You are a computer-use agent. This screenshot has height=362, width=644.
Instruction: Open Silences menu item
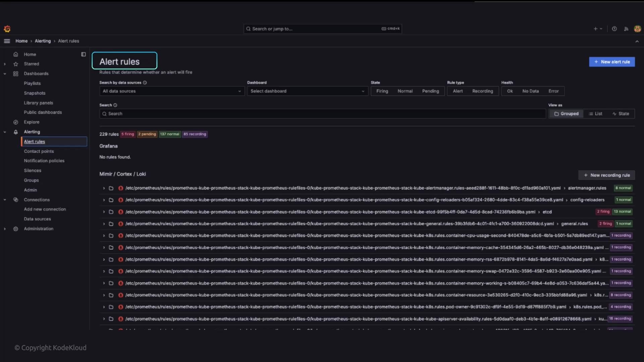(x=33, y=171)
